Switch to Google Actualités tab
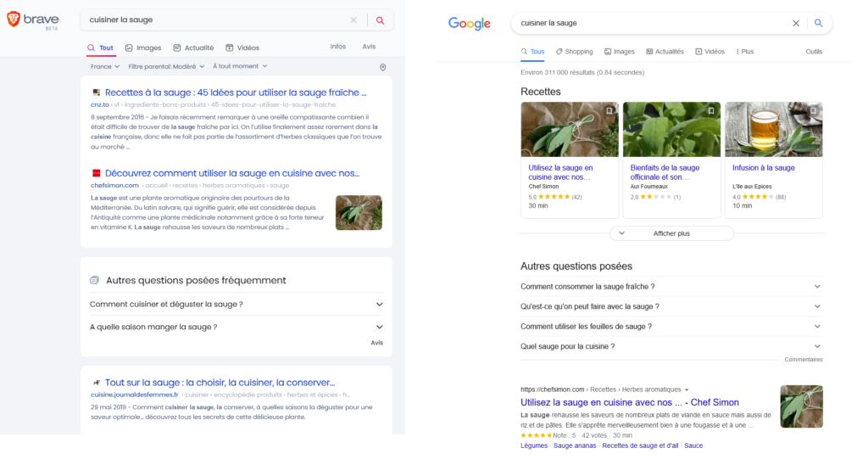The width and height of the screenshot is (868, 465). [x=665, y=52]
